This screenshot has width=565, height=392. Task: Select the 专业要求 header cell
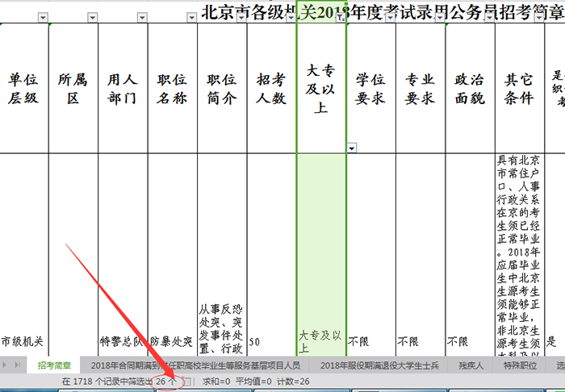[x=421, y=89]
